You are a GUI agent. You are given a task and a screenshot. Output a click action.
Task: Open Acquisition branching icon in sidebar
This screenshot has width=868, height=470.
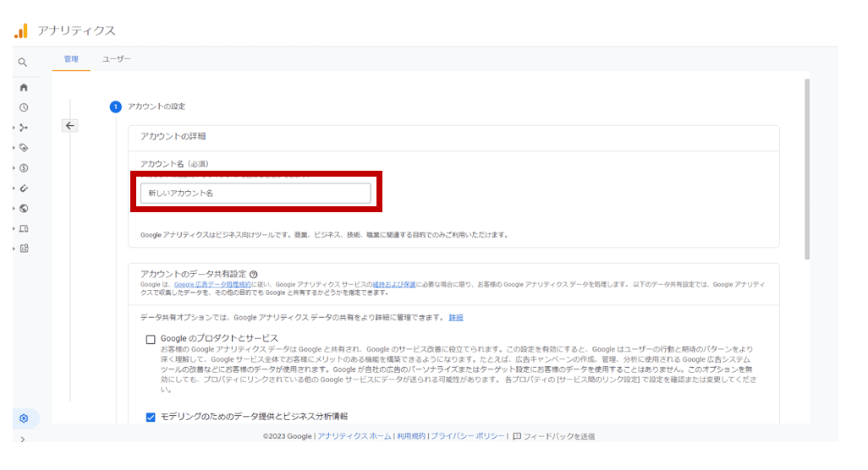click(24, 128)
